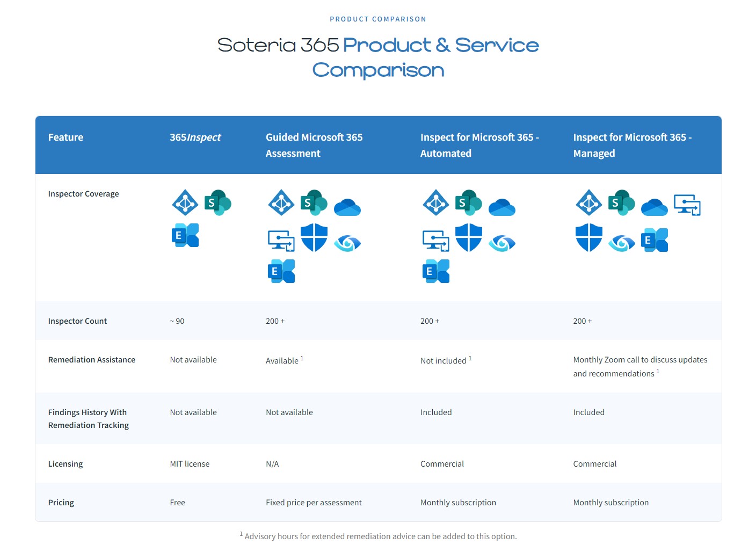
Task: Click the superscript 1 next to Available
Action: [x=302, y=357]
